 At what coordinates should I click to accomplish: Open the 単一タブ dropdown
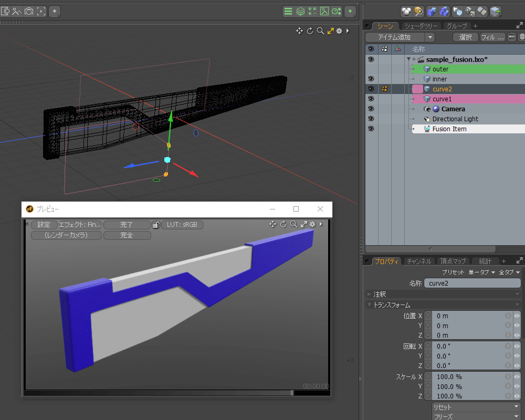(482, 272)
